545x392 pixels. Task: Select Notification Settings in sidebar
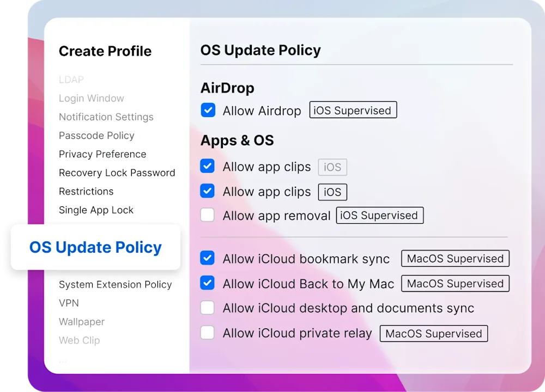click(x=106, y=117)
